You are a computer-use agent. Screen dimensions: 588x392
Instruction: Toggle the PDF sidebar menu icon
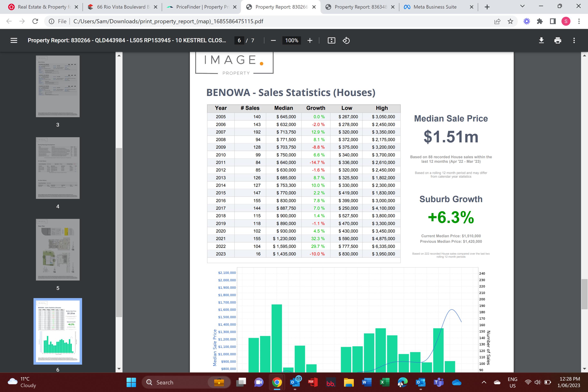14,40
